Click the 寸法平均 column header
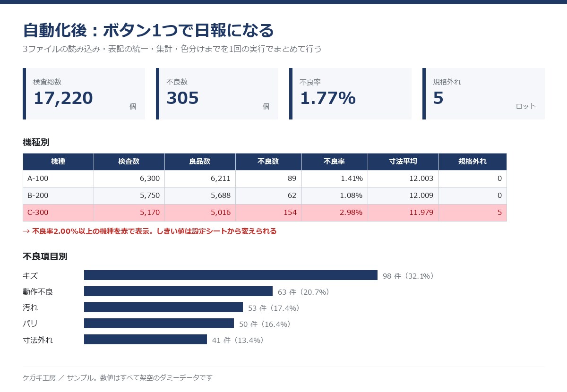 [403, 162]
